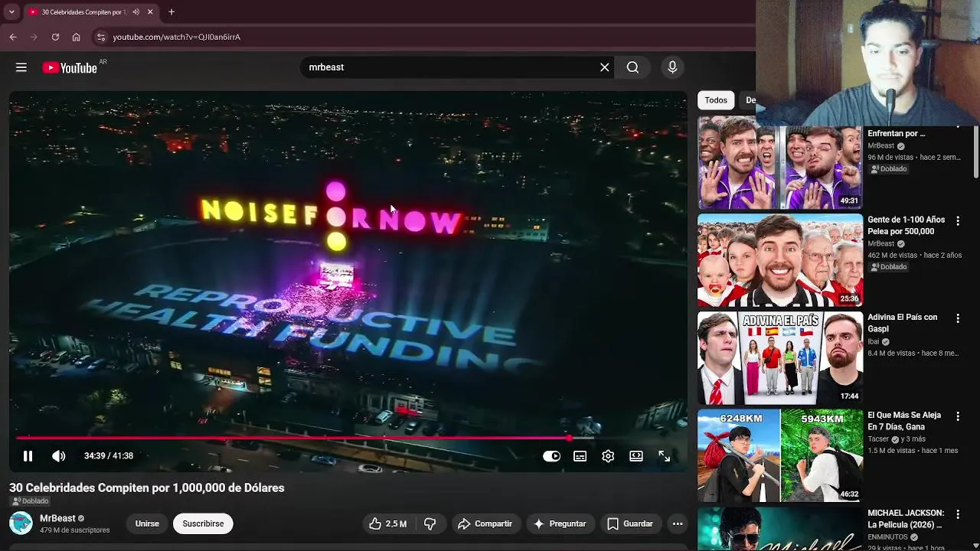Reload the current browser page
The width and height of the screenshot is (980, 551).
pos(55,37)
